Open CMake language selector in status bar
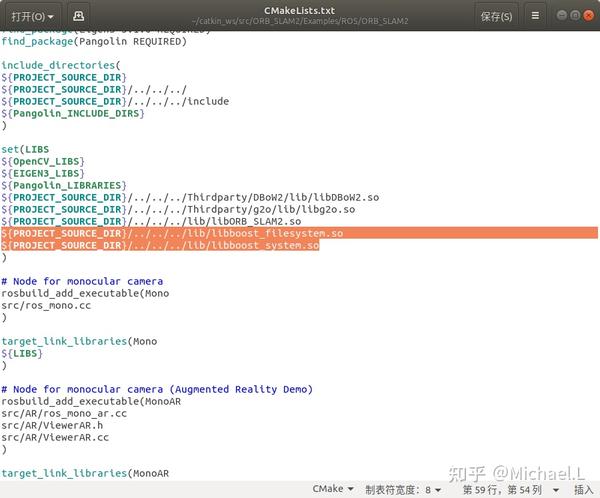The image size is (600, 498). [x=333, y=489]
